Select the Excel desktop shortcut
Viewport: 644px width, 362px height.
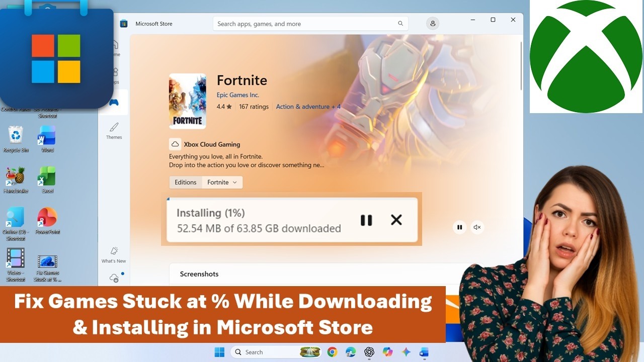click(x=47, y=180)
